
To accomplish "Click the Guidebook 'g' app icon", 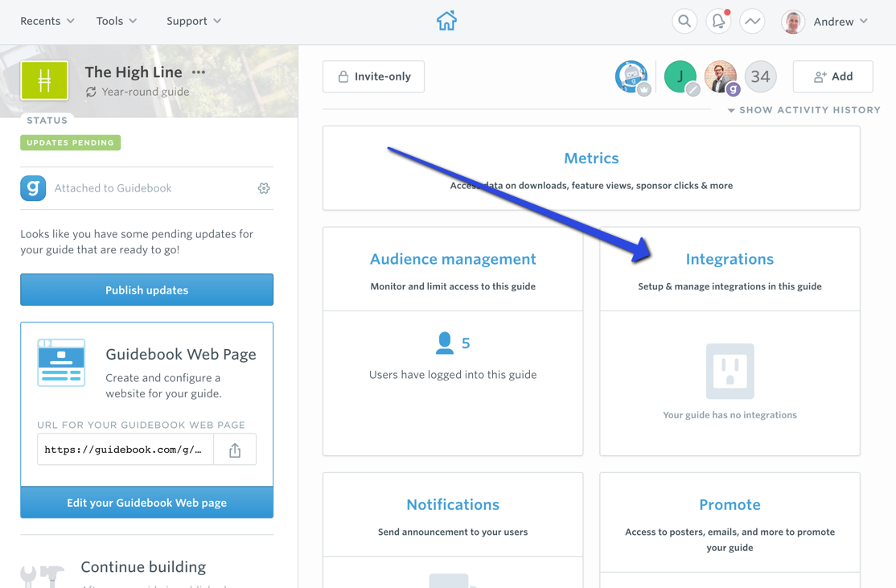I will coord(33,188).
